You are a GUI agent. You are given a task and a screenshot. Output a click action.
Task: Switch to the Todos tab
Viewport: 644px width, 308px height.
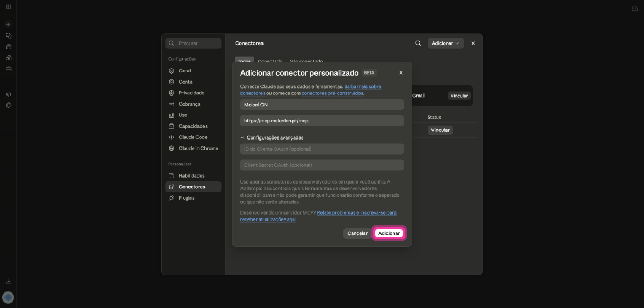244,61
